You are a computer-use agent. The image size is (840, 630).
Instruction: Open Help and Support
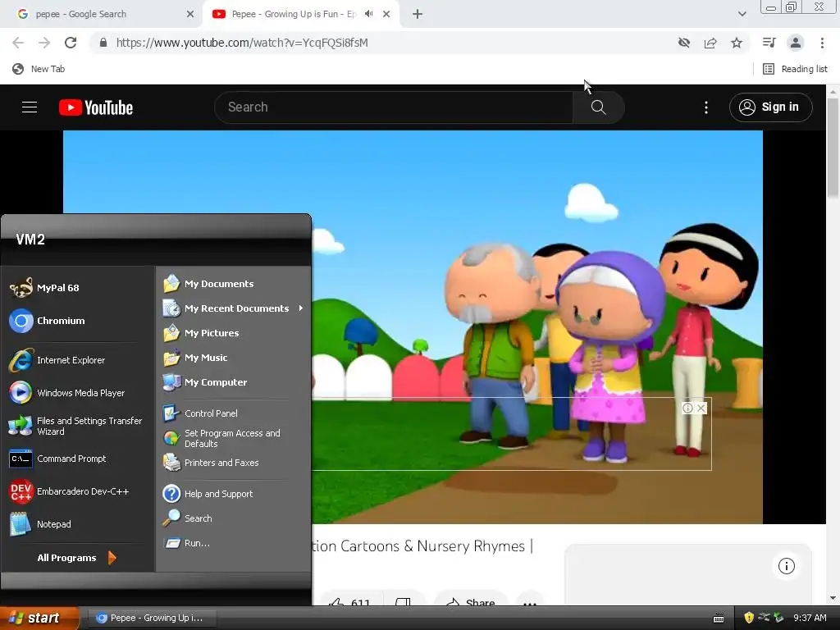[x=208, y=494]
